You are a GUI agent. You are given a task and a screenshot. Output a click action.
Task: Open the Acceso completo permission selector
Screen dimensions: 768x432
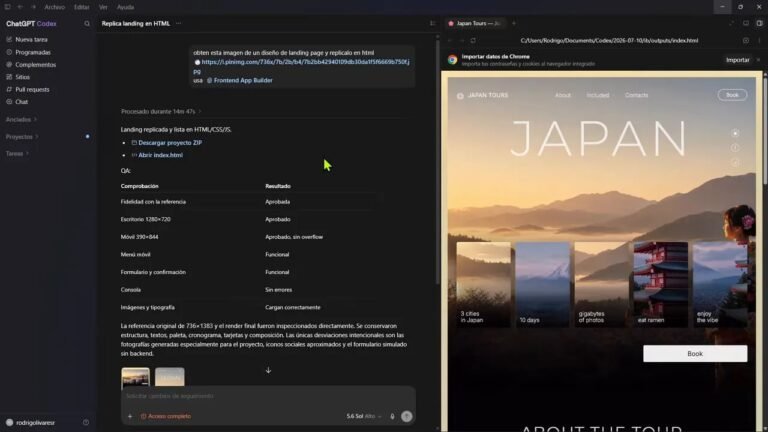pyautogui.click(x=166, y=416)
